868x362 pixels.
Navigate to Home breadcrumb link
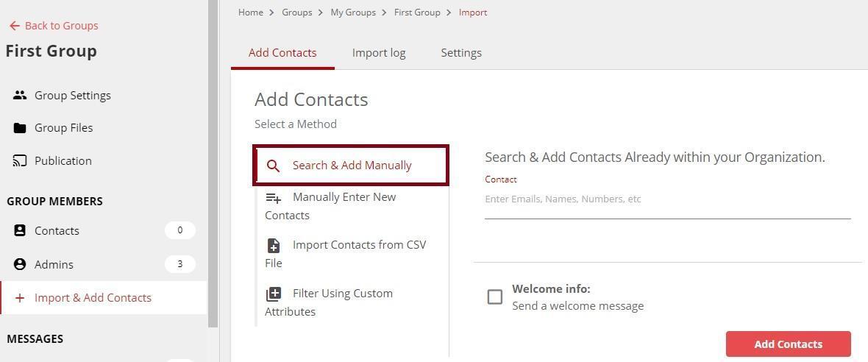(x=251, y=13)
